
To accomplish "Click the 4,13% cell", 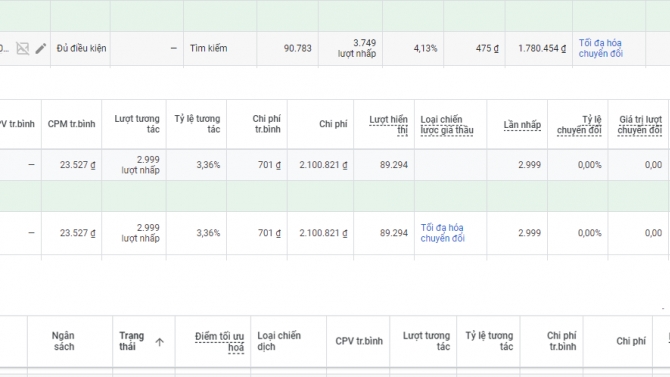I will (425, 48).
